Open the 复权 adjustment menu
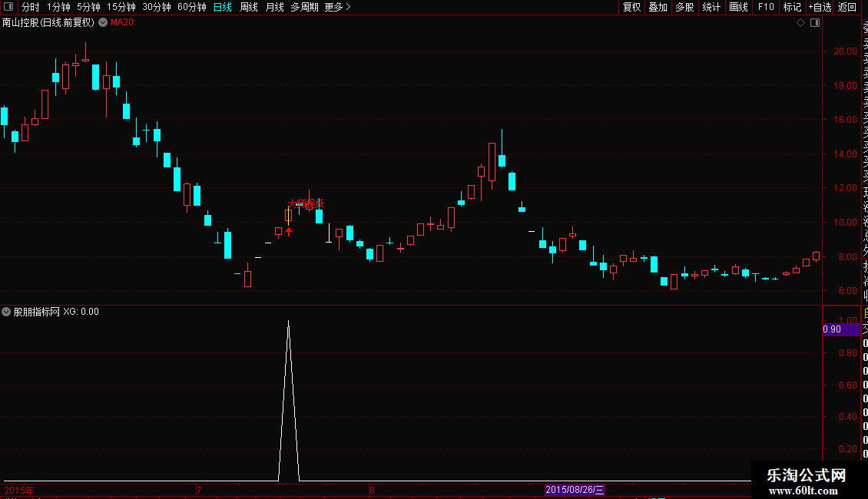 tap(631, 7)
